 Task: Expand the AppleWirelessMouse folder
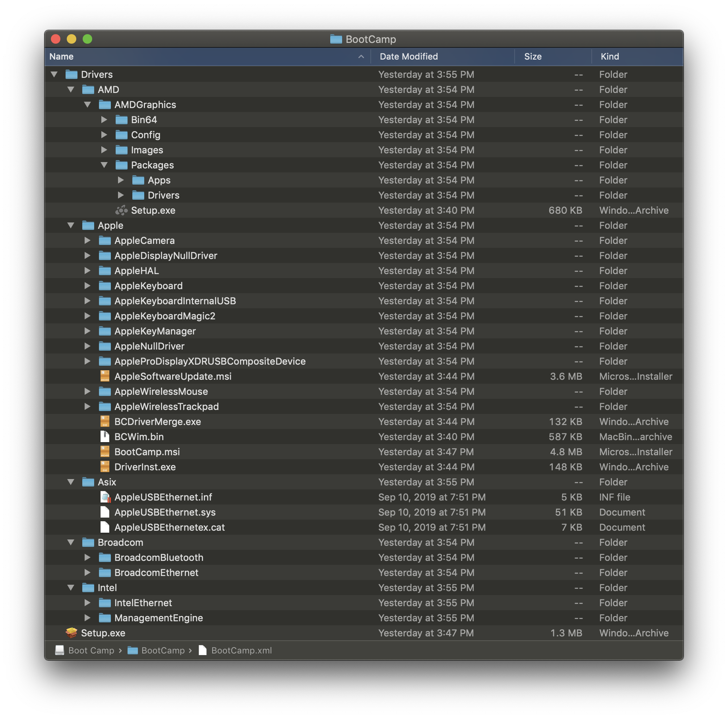pos(87,391)
